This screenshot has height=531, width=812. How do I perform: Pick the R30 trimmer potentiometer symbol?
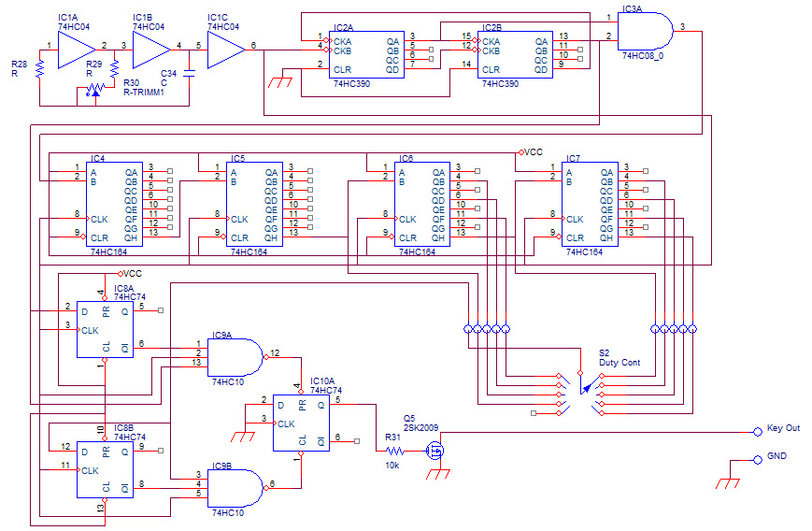click(x=94, y=91)
